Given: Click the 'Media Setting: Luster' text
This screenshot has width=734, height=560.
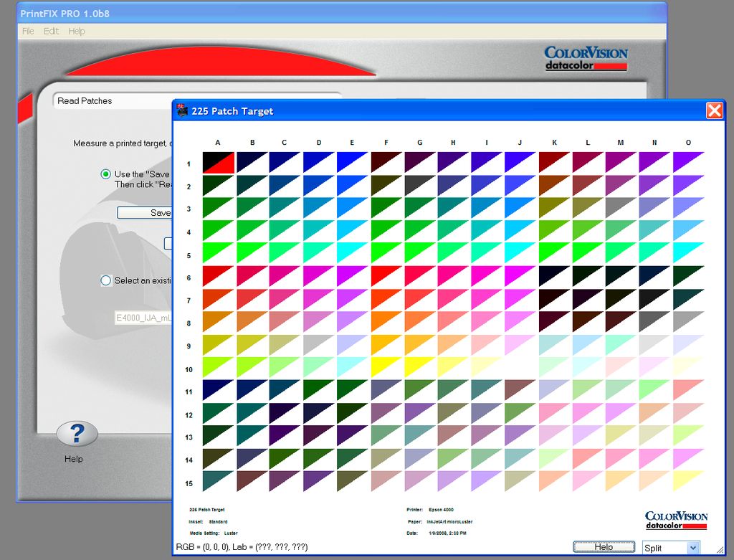Looking at the screenshot, I should coord(214,533).
